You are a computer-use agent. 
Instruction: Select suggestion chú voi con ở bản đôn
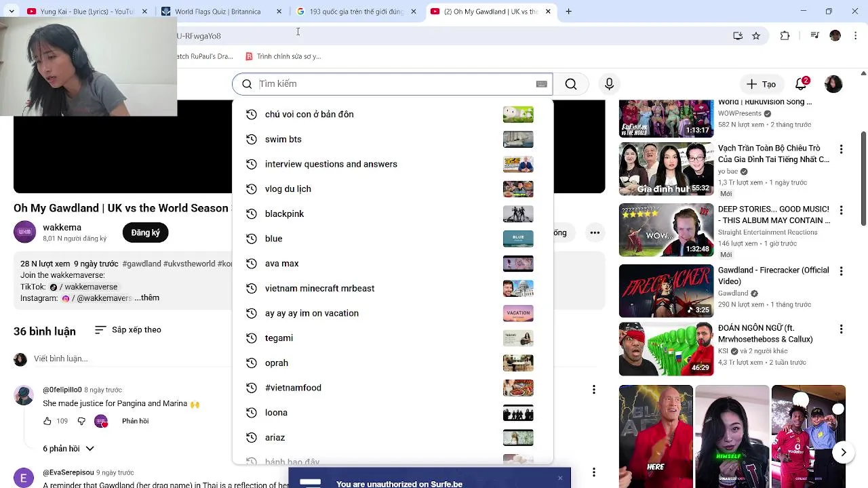(392, 115)
